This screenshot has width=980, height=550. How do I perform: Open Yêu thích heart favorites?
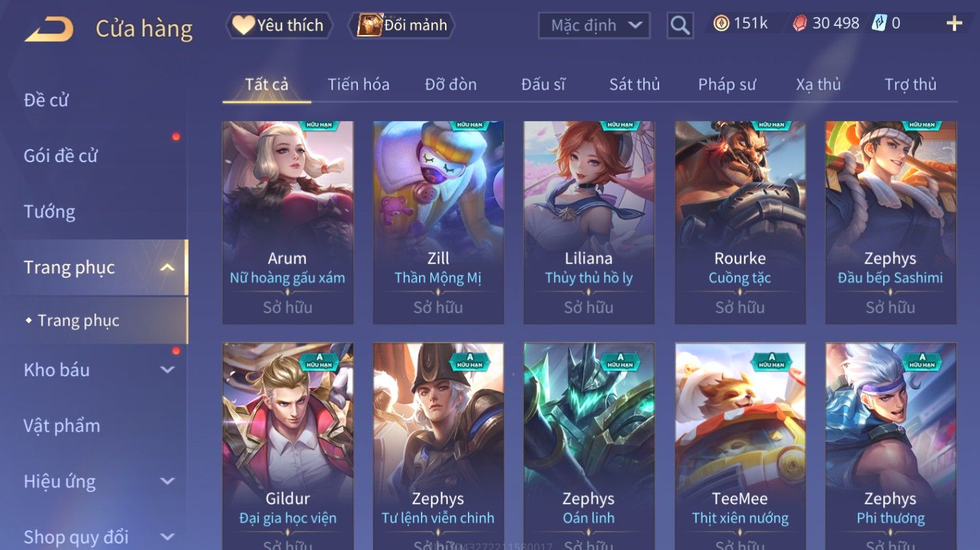click(279, 25)
